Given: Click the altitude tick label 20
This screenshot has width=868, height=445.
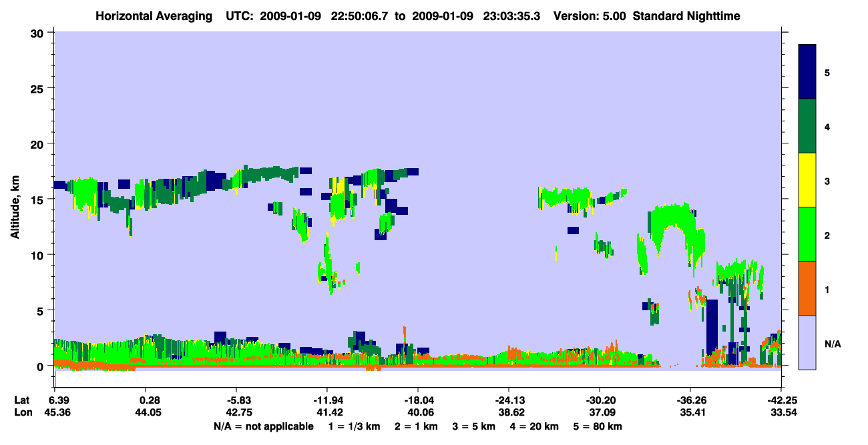Looking at the screenshot, I should [x=38, y=144].
